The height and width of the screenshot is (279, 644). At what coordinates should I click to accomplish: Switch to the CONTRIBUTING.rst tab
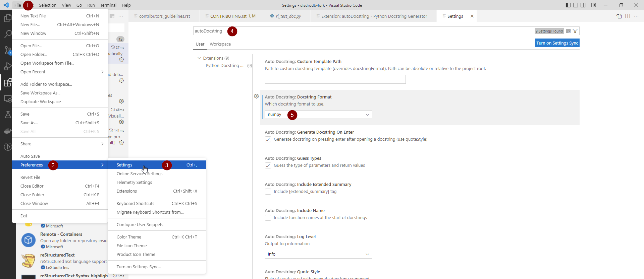click(233, 16)
